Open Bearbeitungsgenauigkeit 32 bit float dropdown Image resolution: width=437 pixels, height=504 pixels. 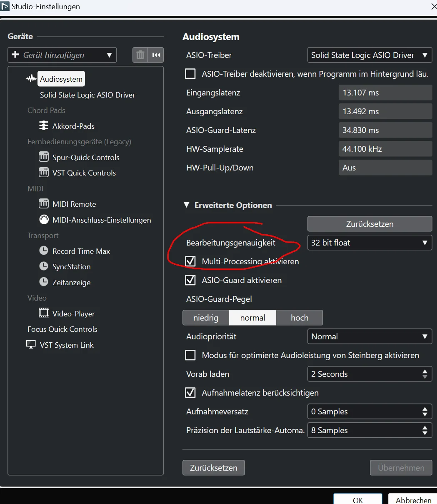[x=370, y=243]
